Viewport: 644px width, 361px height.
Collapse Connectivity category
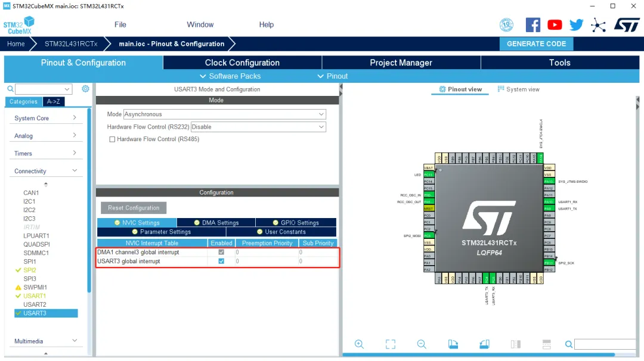click(x=45, y=171)
